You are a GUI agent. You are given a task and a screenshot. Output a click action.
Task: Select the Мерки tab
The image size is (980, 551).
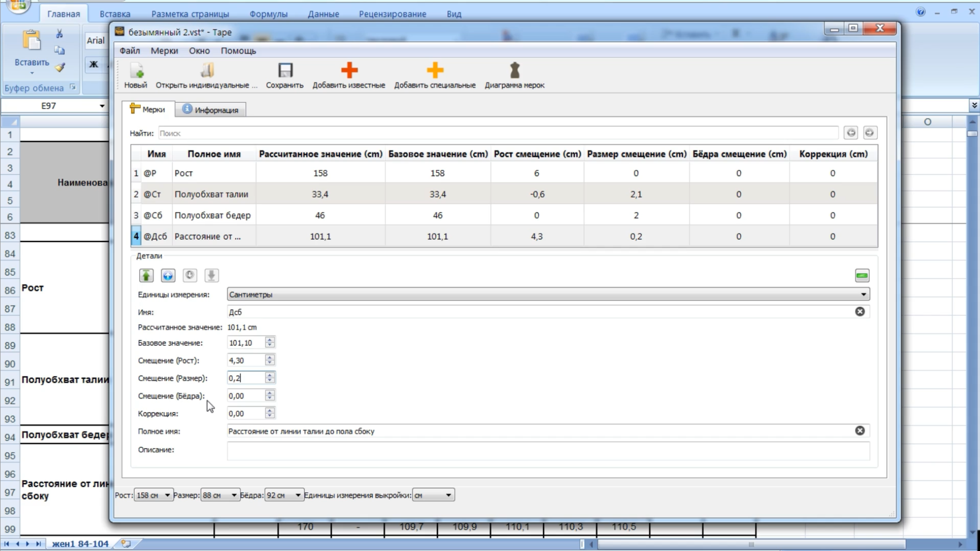point(148,109)
